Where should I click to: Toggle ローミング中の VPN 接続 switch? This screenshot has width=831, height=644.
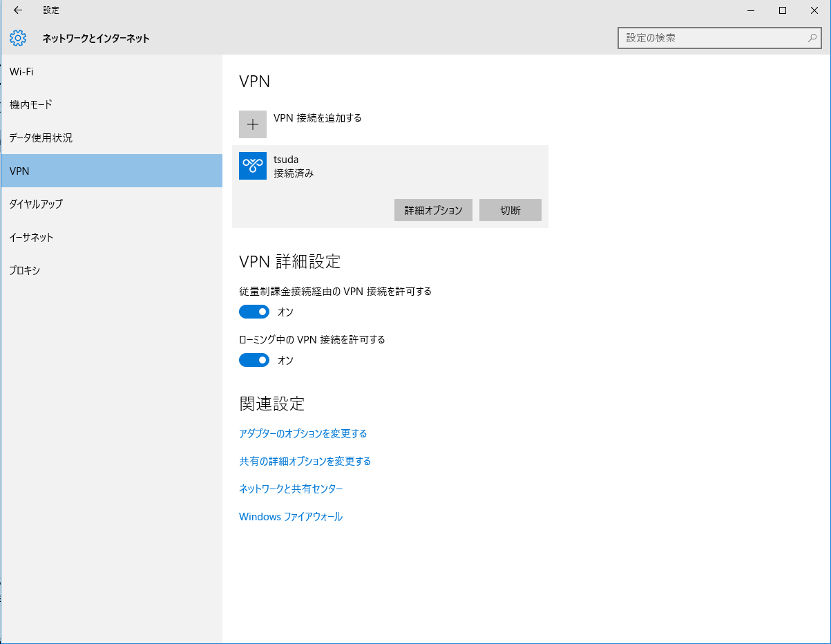coord(254,360)
